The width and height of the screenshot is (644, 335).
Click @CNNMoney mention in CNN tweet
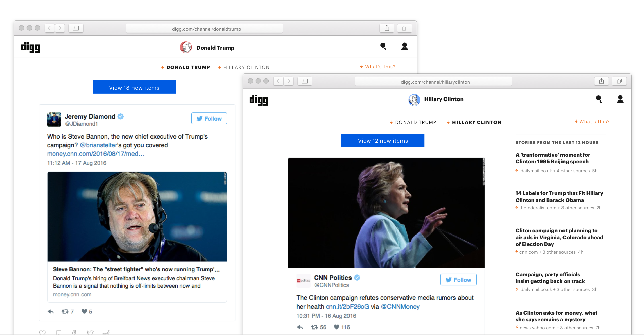400,307
